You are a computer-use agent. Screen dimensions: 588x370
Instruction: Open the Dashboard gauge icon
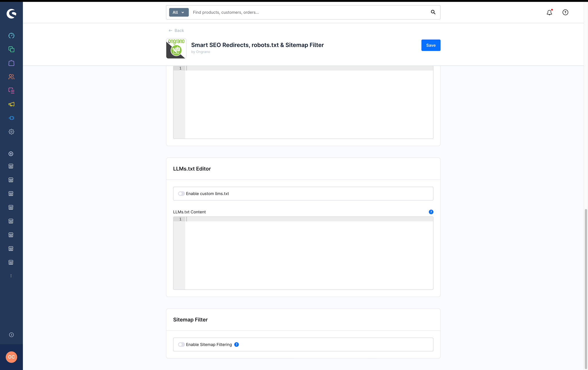(x=11, y=36)
